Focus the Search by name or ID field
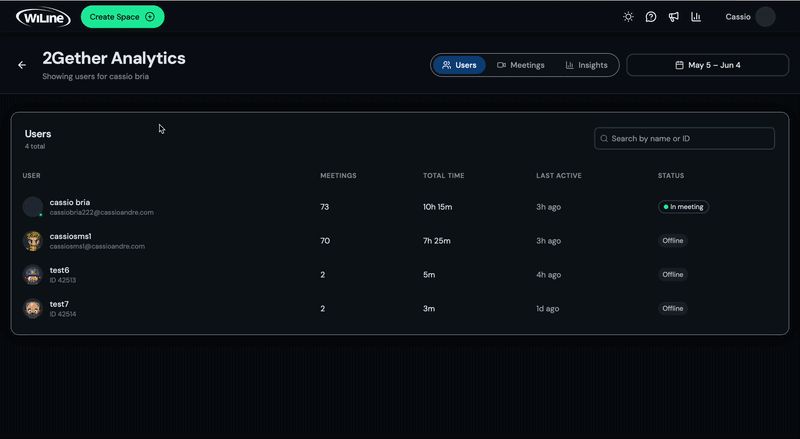The image size is (800, 439). [684, 138]
